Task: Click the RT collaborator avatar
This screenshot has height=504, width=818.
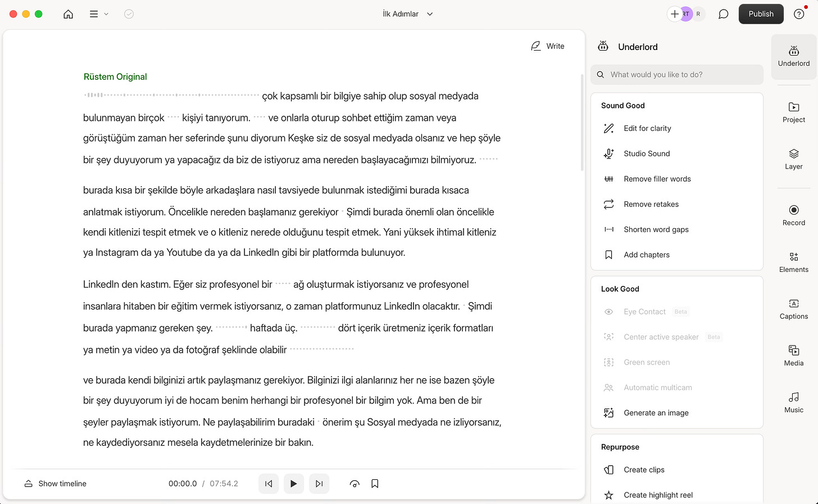Action: pos(687,14)
